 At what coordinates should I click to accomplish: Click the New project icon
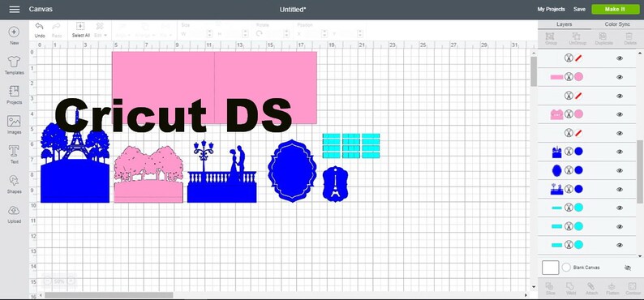[x=14, y=32]
